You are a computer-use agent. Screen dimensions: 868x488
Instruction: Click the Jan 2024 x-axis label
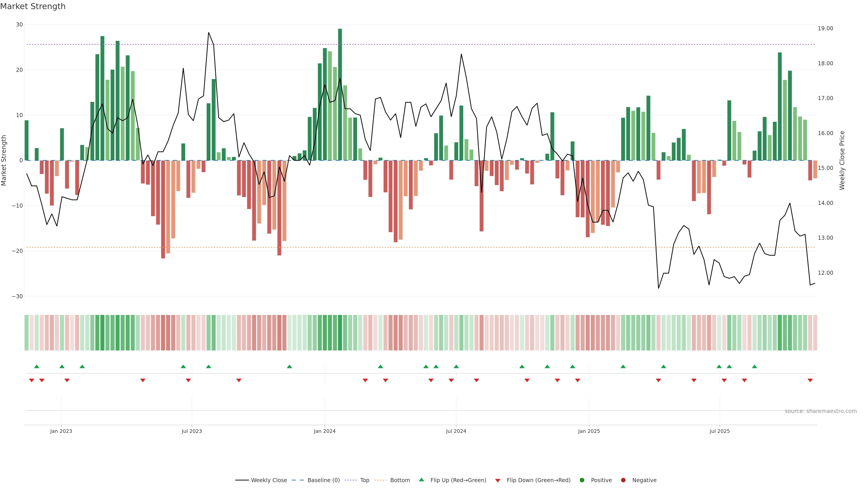[325, 431]
